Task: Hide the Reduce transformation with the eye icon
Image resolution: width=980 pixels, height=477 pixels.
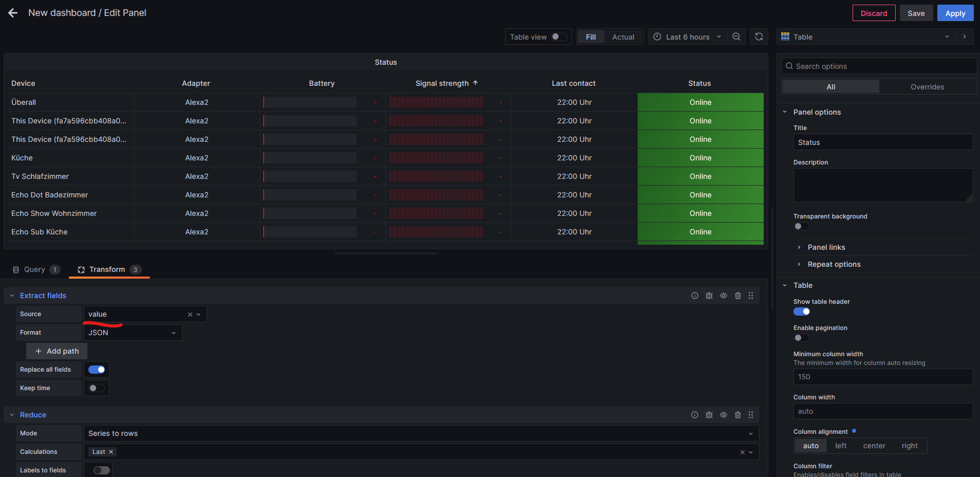Action: (724, 415)
